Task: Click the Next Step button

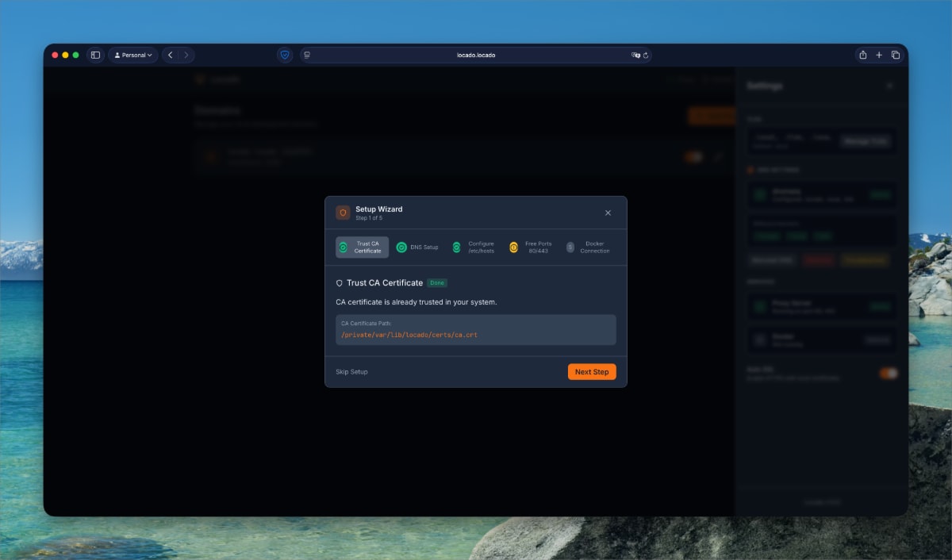Action: [x=591, y=371]
